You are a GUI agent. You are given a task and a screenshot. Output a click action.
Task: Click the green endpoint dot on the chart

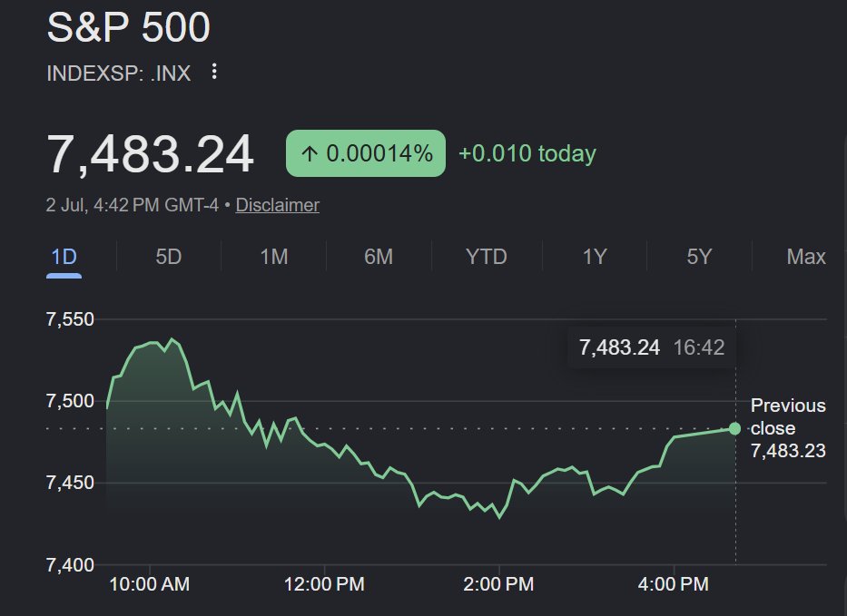[x=734, y=429]
